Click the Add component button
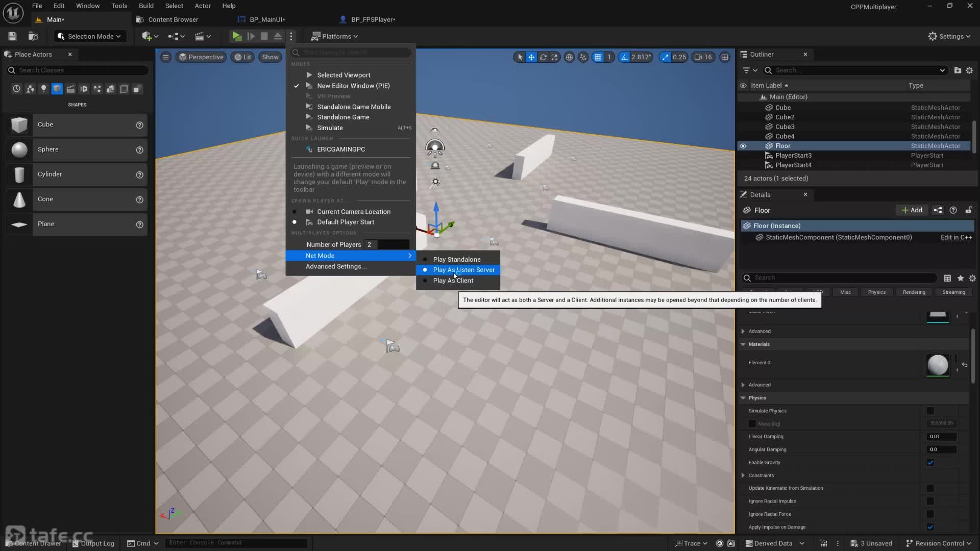The height and width of the screenshot is (551, 980). click(x=912, y=210)
